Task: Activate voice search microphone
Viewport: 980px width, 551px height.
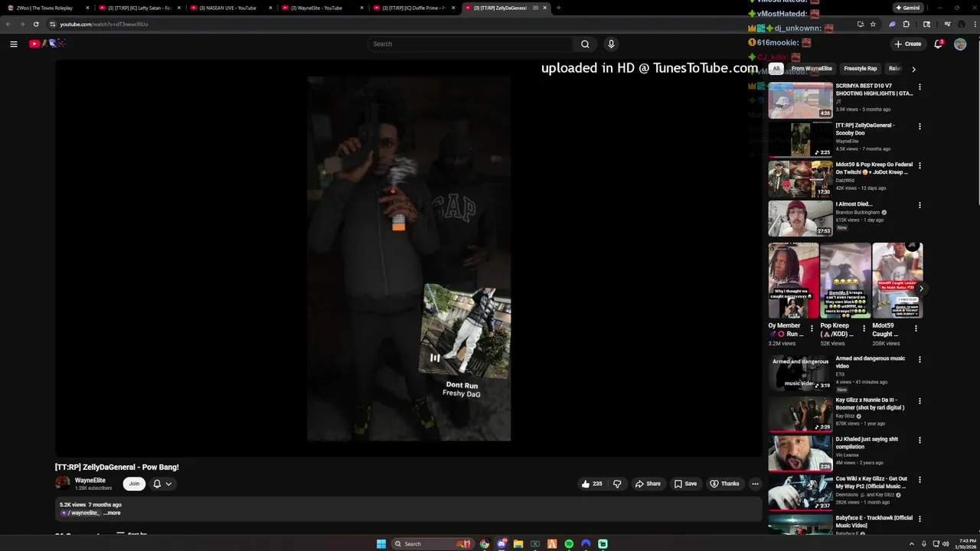Action: (x=611, y=44)
